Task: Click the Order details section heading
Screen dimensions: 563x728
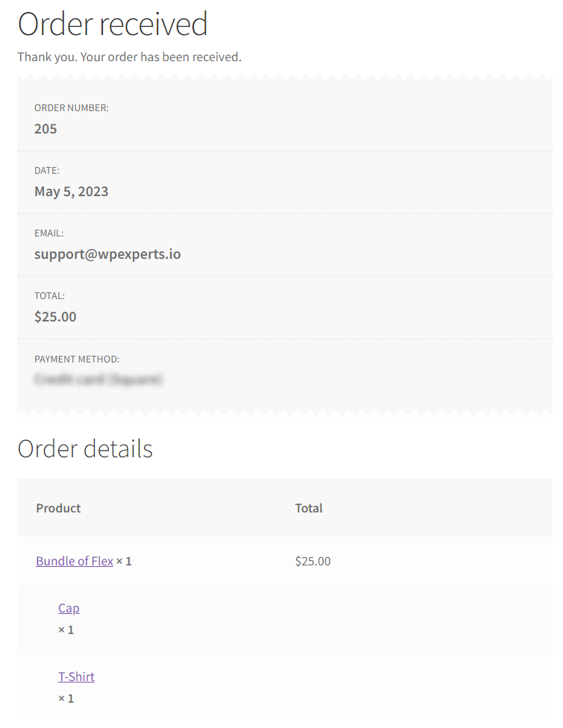Action: 85,448
